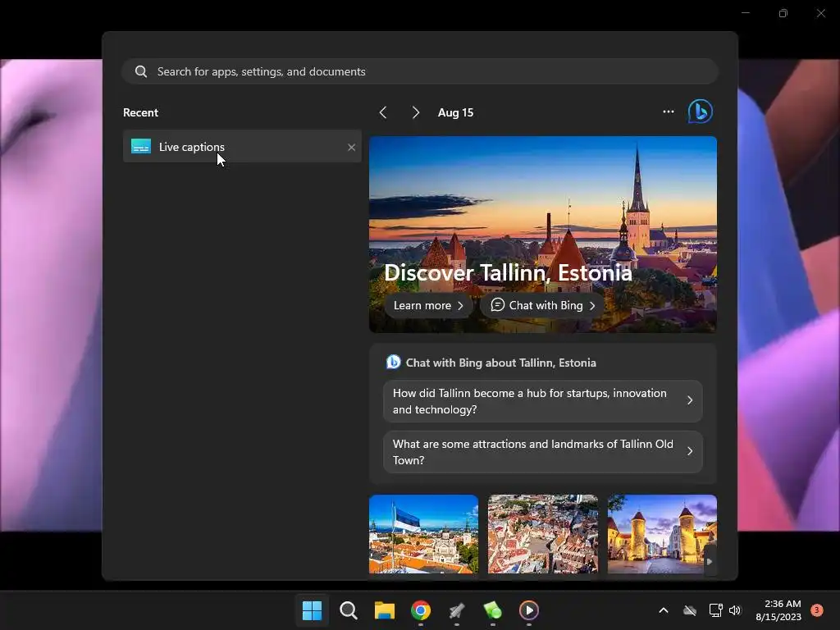The height and width of the screenshot is (630, 840).
Task: Click Bing icon beside Chat about Tallinn heading
Action: [393, 362]
